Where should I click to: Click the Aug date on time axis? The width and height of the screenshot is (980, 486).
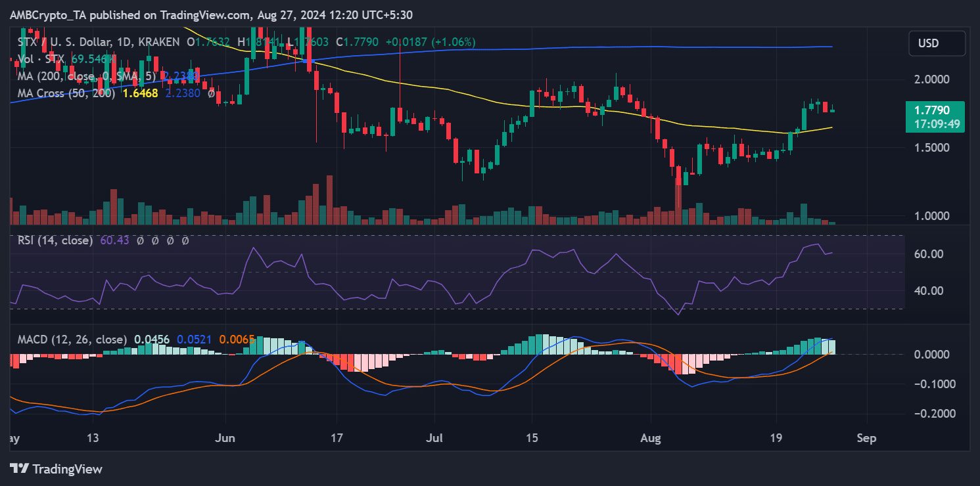(651, 438)
